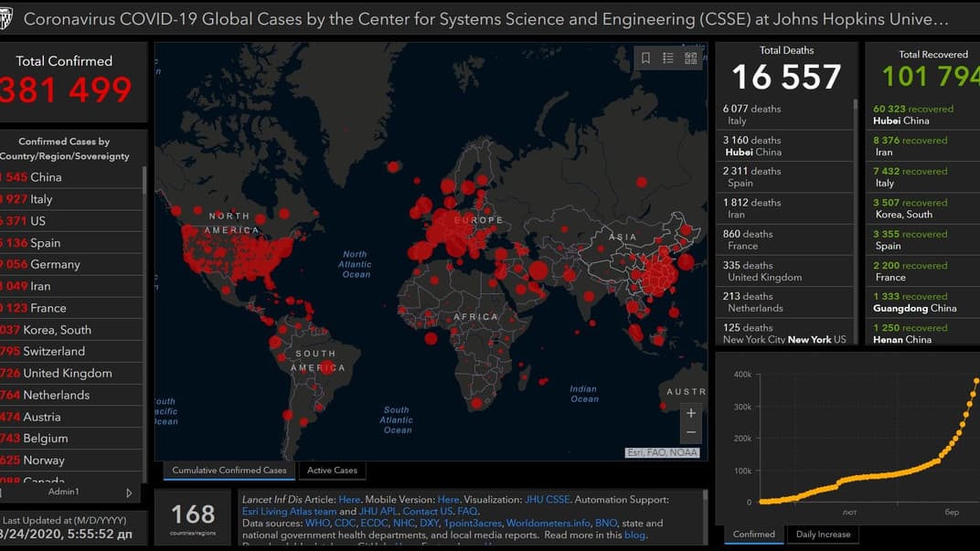Click 6 077 deaths Italy row

coord(784,114)
